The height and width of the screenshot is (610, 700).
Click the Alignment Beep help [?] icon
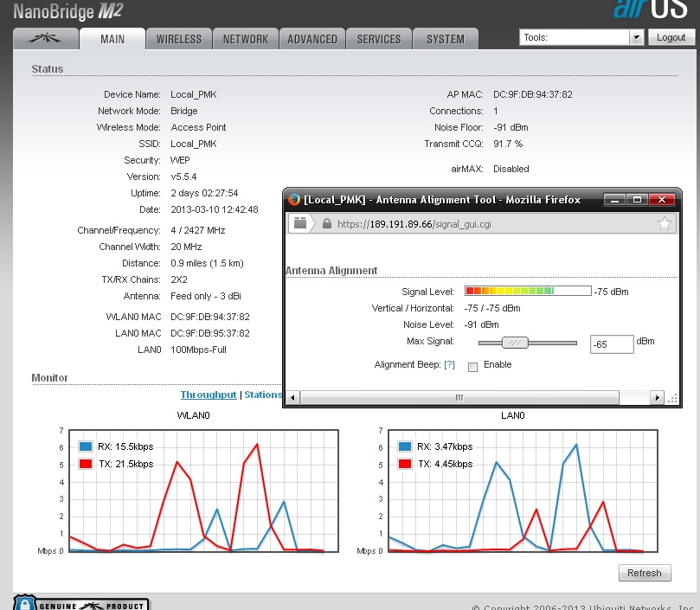click(449, 365)
